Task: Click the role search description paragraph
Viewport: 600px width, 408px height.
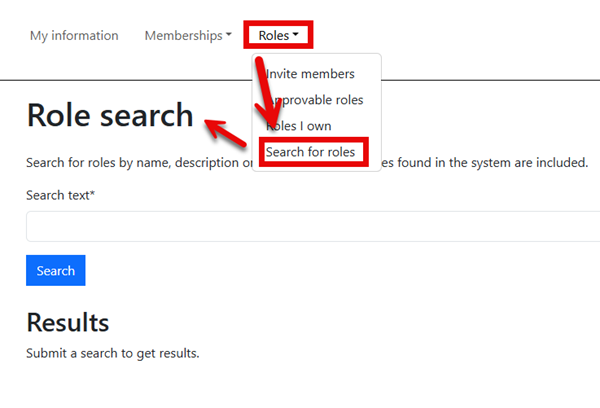Action: click(307, 163)
